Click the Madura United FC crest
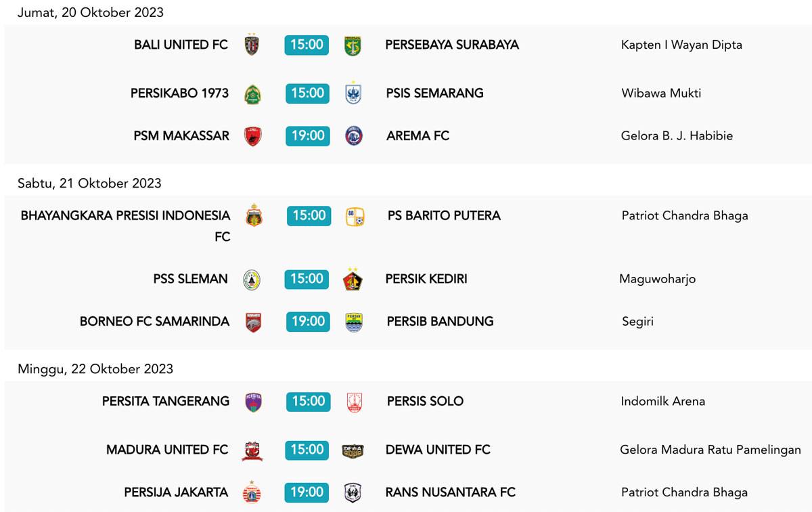 (252, 450)
